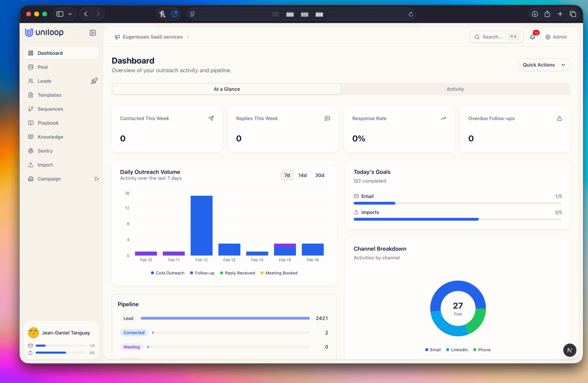Click the browser forward arrow

(98, 14)
